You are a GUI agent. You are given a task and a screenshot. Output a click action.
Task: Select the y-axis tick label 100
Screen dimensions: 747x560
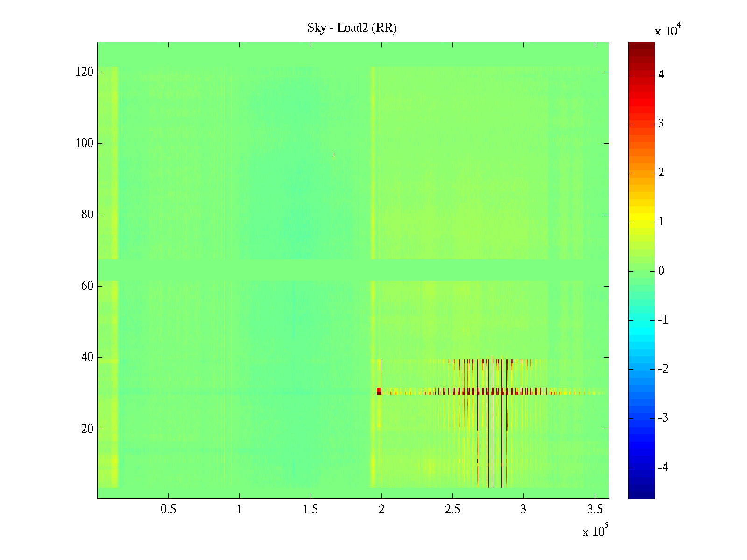click(85, 143)
